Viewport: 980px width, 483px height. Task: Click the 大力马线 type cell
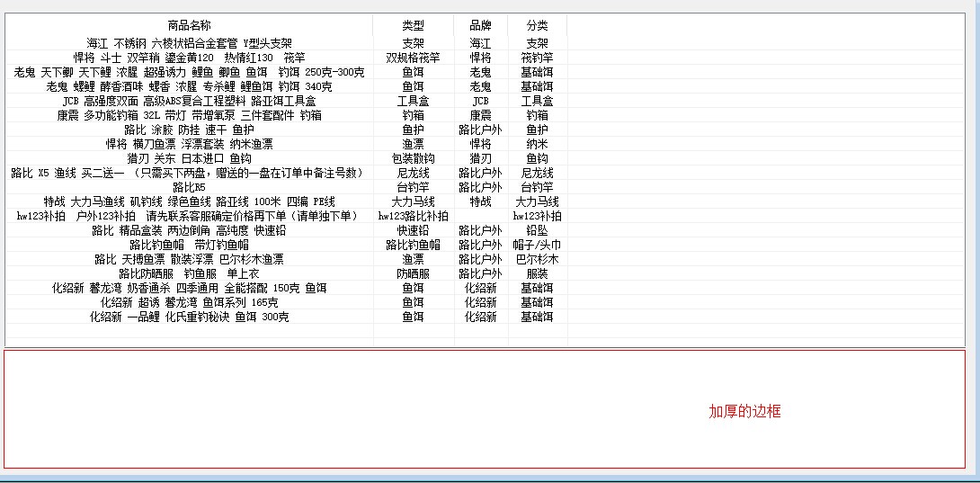(x=413, y=201)
